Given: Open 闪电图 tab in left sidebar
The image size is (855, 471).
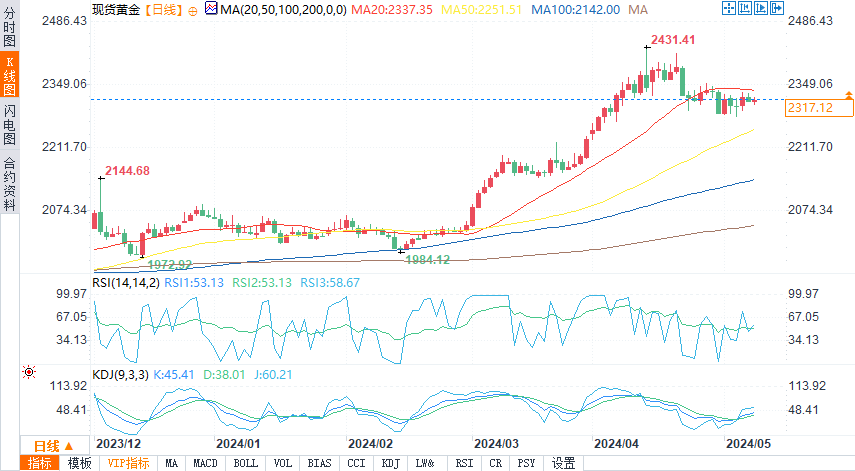Looking at the screenshot, I should 9,124.
